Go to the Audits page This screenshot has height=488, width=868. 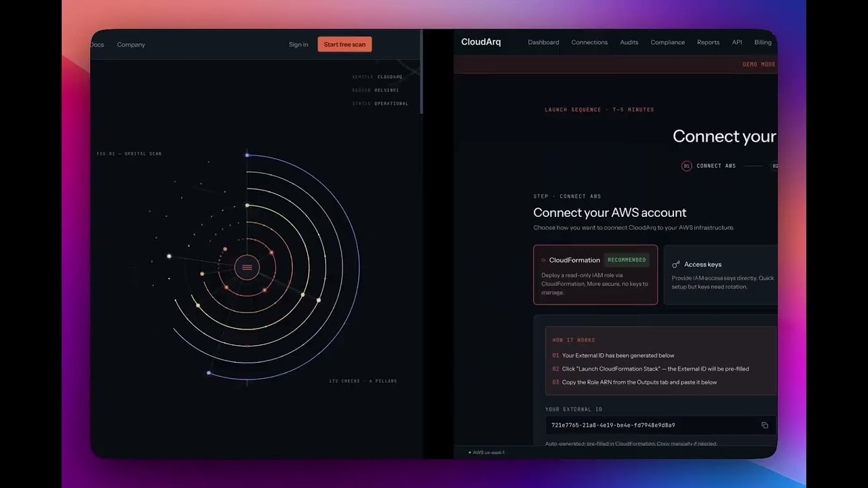629,42
